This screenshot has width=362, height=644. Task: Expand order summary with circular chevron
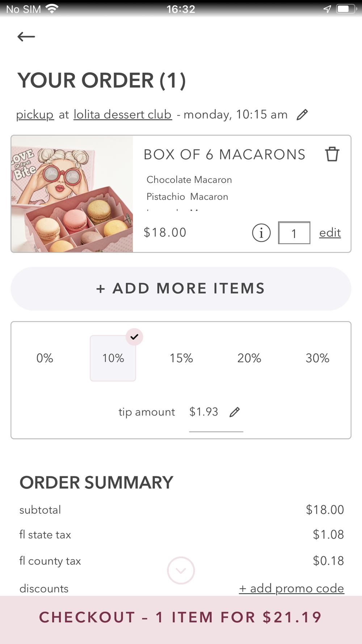click(x=181, y=570)
